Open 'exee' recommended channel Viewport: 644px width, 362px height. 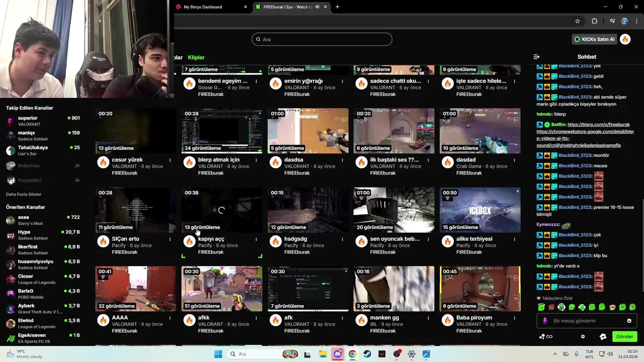pyautogui.click(x=43, y=220)
